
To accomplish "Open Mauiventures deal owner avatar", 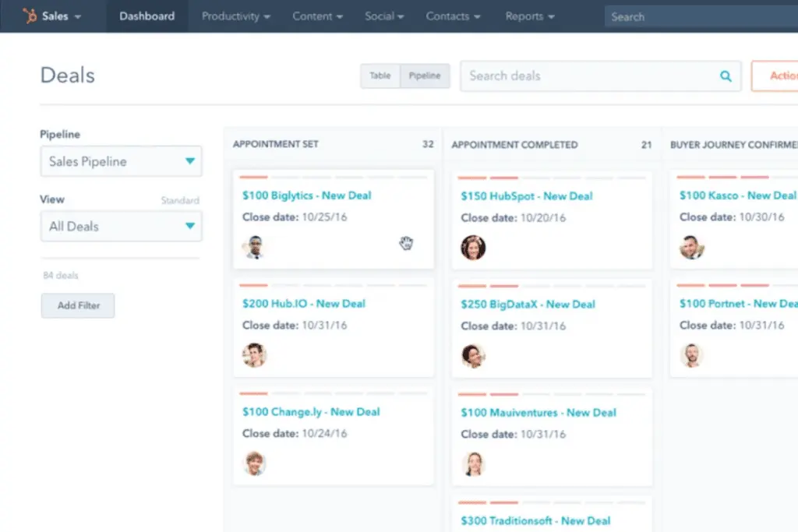I will [473, 464].
